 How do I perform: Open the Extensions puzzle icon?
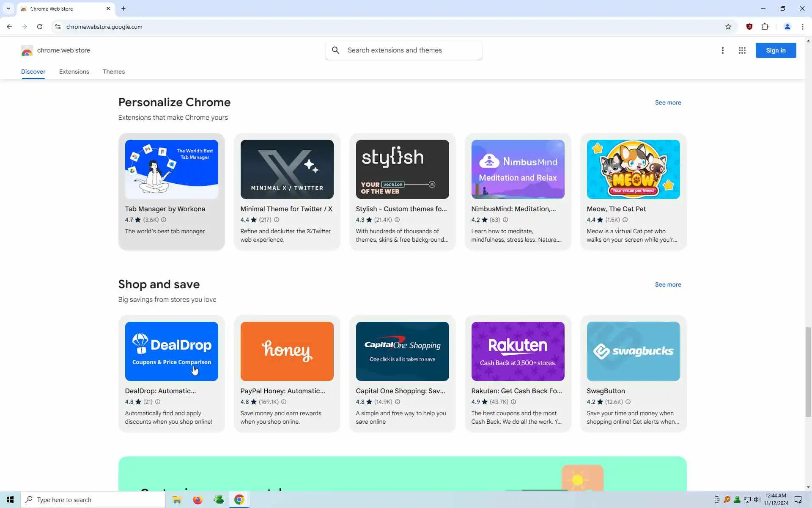coord(765,27)
